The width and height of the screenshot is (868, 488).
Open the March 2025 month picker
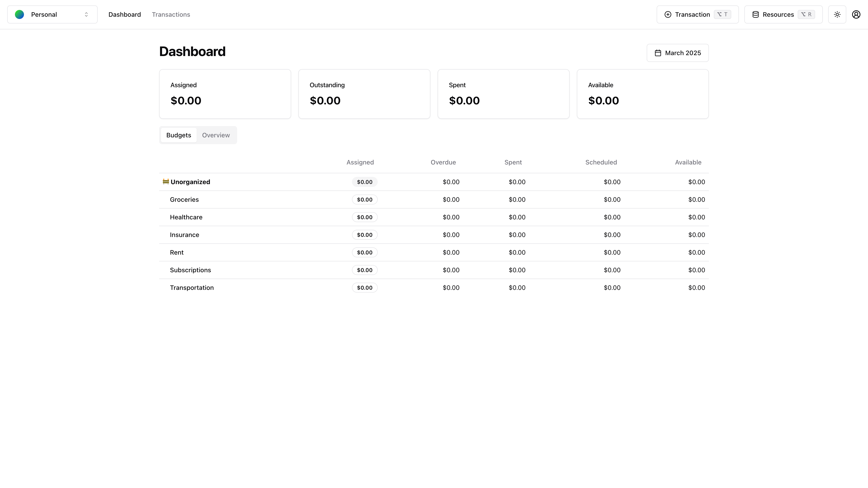(678, 53)
